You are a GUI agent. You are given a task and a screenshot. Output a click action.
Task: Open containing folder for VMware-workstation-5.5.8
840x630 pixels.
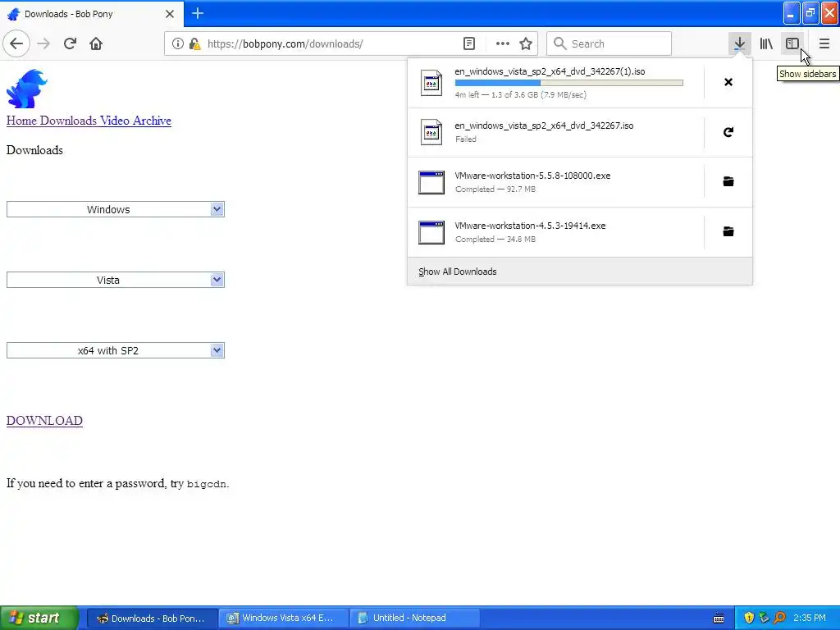click(x=728, y=181)
